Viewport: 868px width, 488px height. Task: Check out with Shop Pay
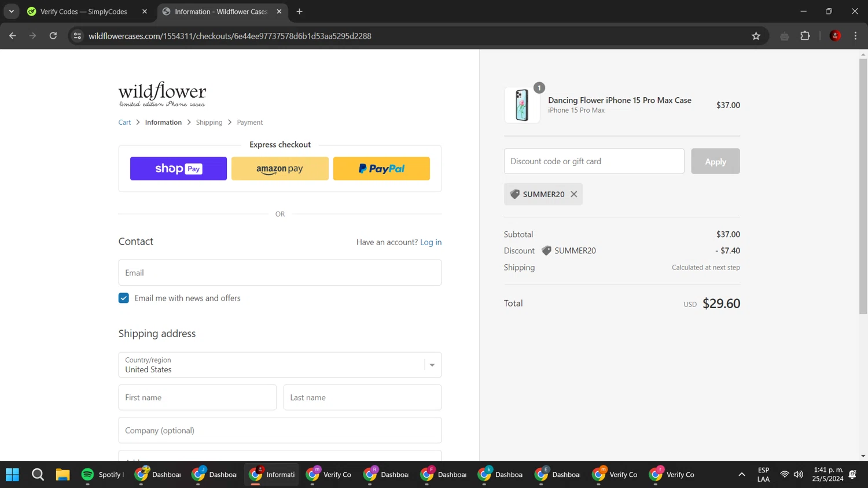point(178,168)
